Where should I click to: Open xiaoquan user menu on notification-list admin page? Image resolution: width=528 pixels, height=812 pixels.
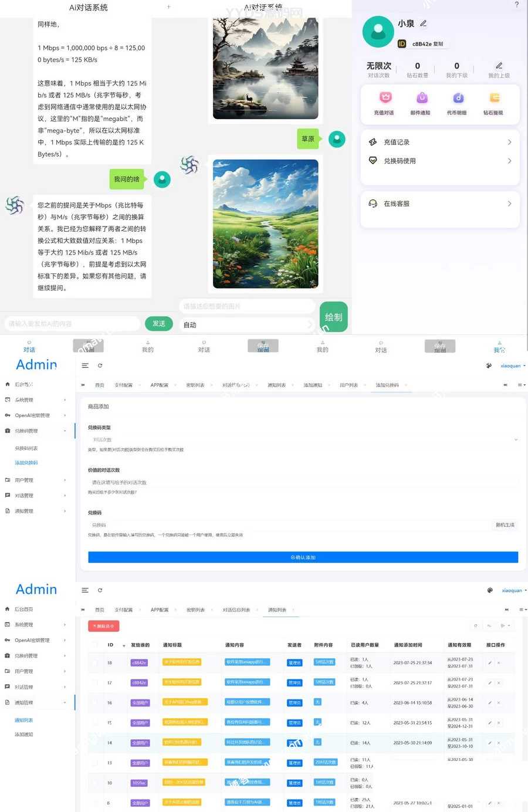(515, 590)
